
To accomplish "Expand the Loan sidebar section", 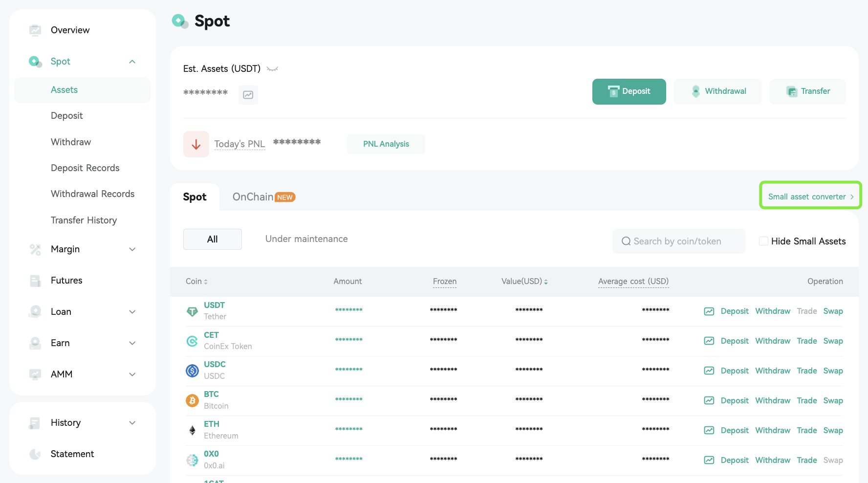I will [x=132, y=312].
